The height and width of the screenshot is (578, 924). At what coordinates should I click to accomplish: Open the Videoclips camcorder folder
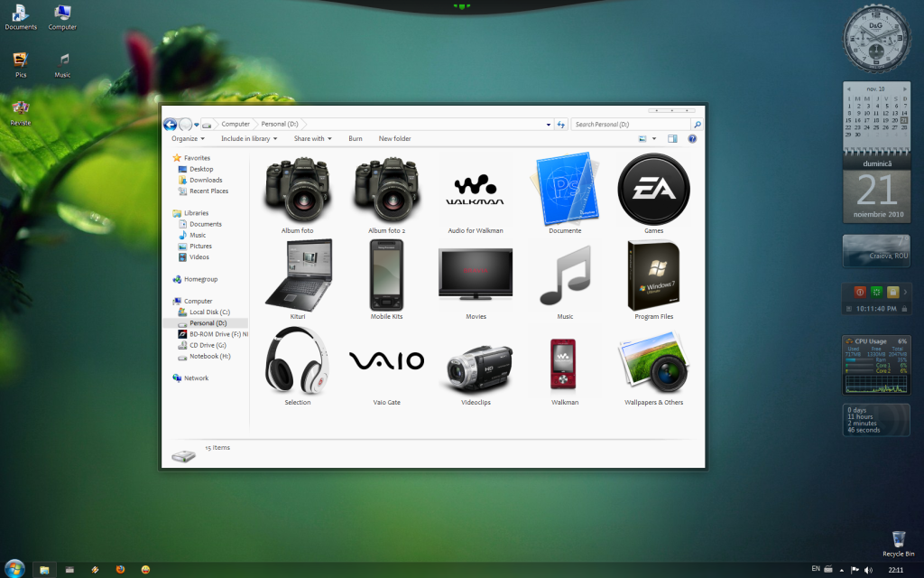[x=476, y=368]
